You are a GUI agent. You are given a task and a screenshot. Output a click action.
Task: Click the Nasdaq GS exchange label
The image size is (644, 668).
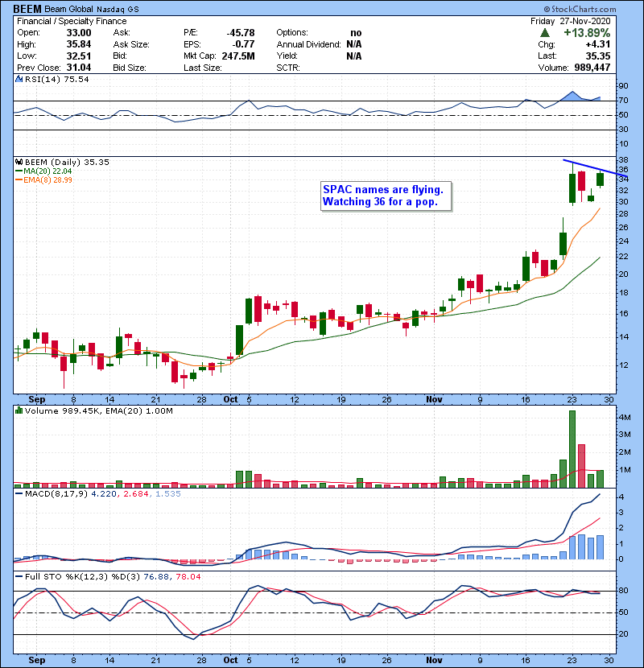coord(118,10)
